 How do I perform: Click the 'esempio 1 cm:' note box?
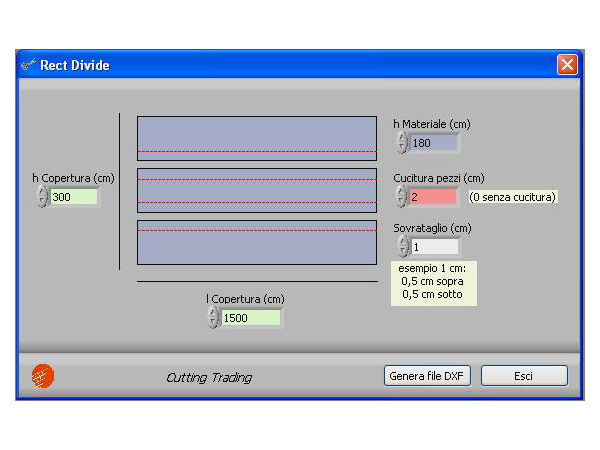(434, 283)
